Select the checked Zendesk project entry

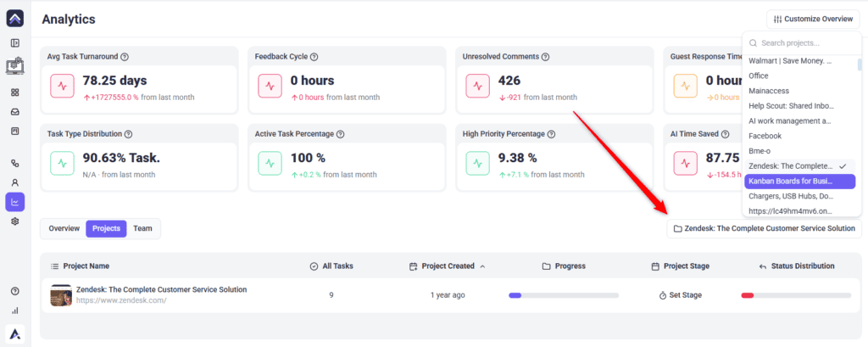[x=800, y=166]
